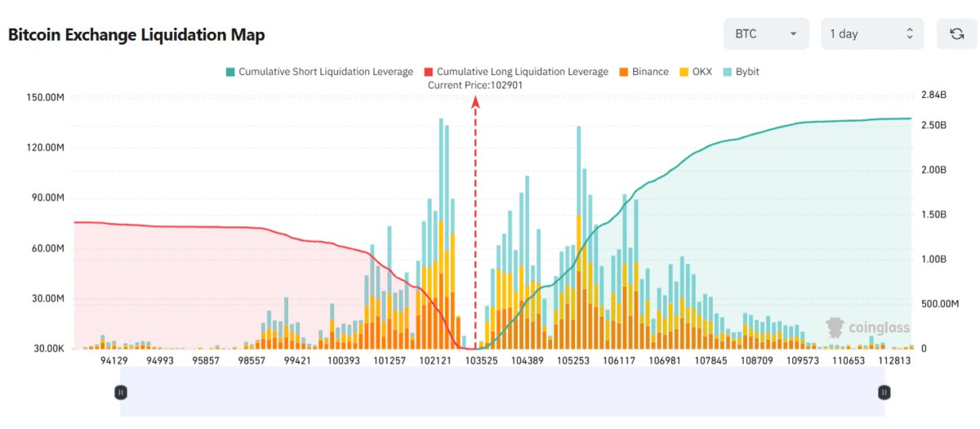Image resolution: width=980 pixels, height=429 pixels.
Task: Click the 102121 x-axis price label
Action: coord(437,360)
